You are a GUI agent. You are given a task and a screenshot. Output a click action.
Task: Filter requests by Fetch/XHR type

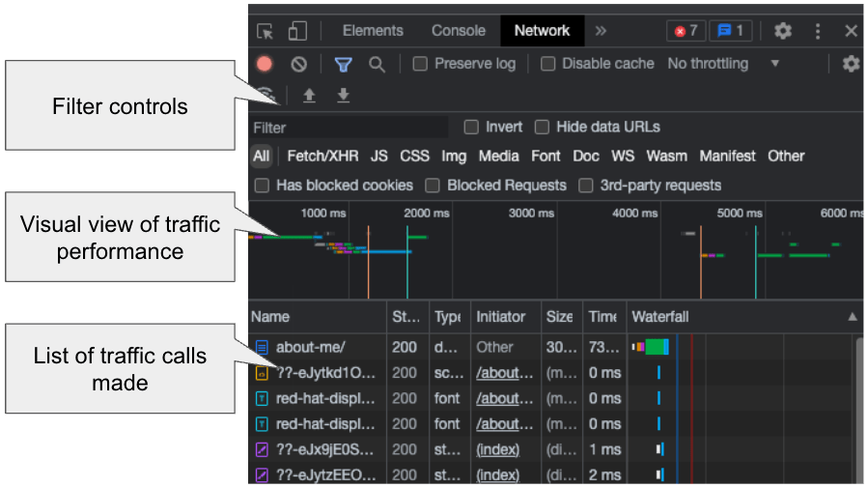[x=322, y=156]
